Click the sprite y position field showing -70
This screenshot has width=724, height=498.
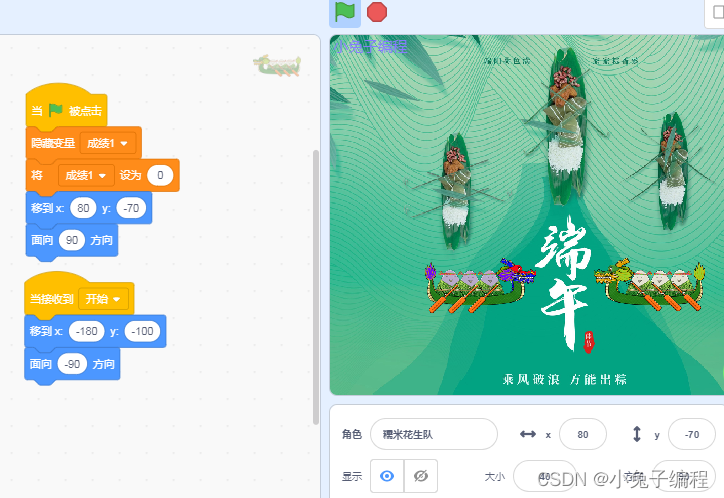tap(692, 434)
